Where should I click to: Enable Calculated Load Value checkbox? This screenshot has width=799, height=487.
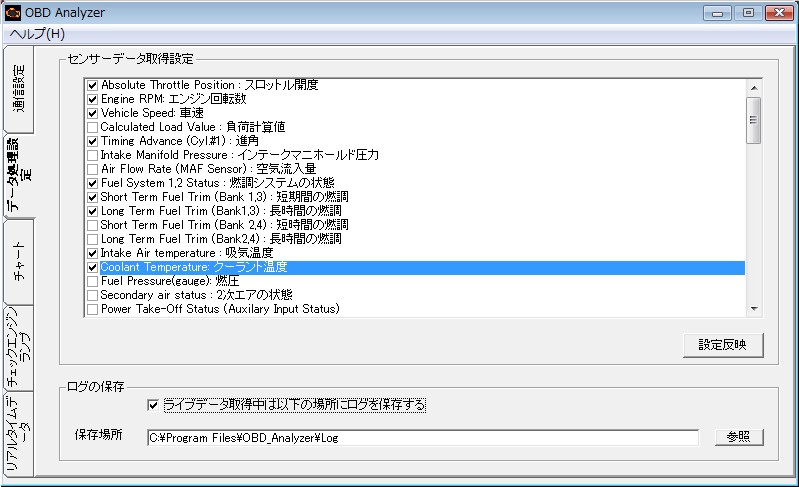tap(92, 127)
